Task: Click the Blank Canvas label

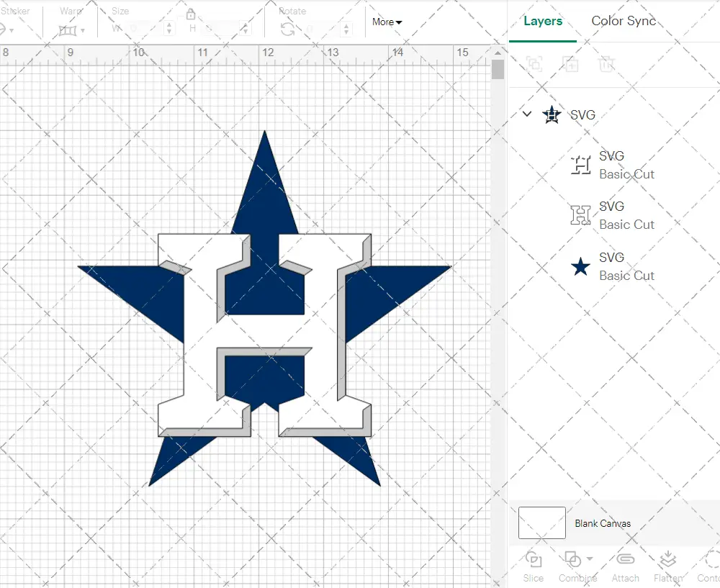Action: click(603, 523)
